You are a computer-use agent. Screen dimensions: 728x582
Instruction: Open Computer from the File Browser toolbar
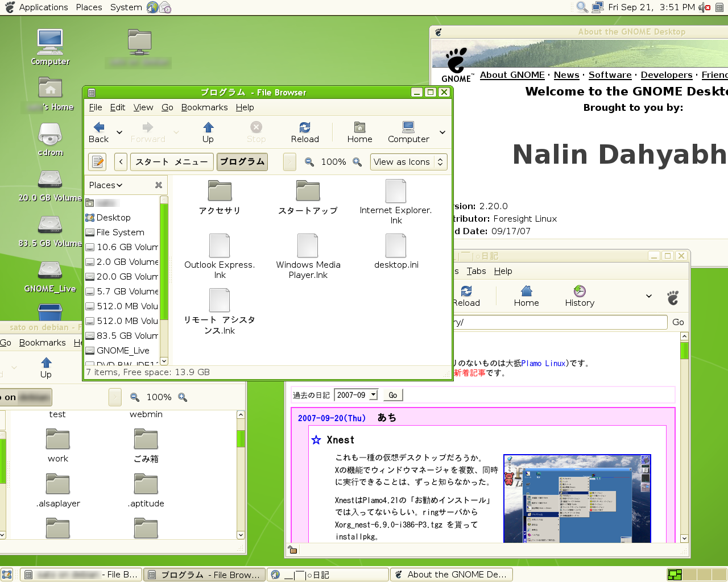point(408,132)
